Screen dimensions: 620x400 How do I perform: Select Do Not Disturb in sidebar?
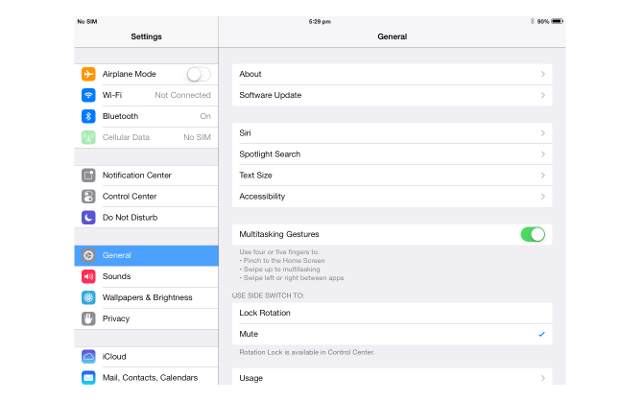coord(146,217)
